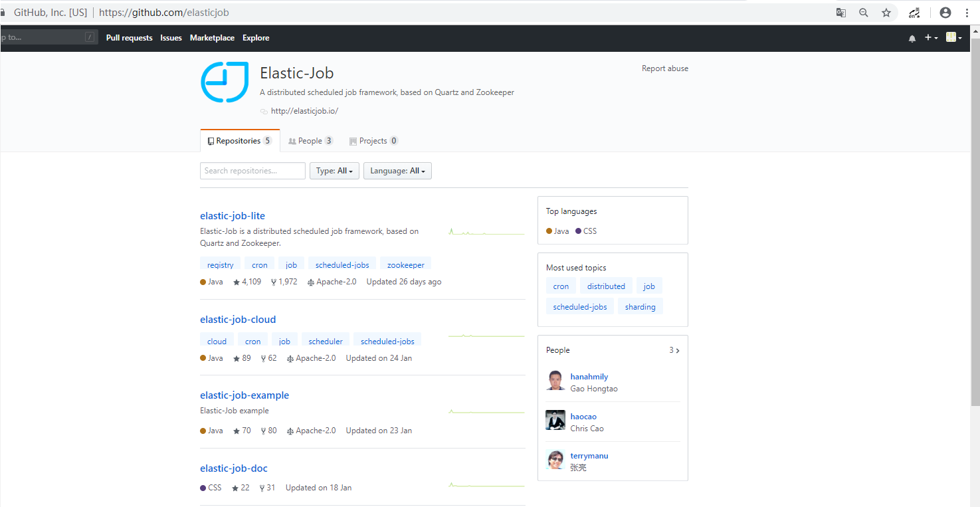Select Java in Top languages

[557, 231]
